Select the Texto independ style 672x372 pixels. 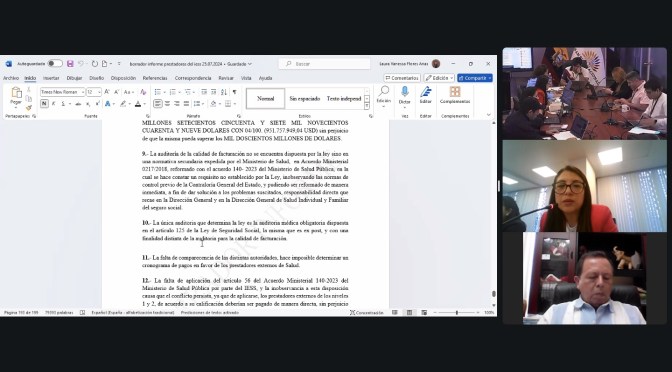(344, 99)
